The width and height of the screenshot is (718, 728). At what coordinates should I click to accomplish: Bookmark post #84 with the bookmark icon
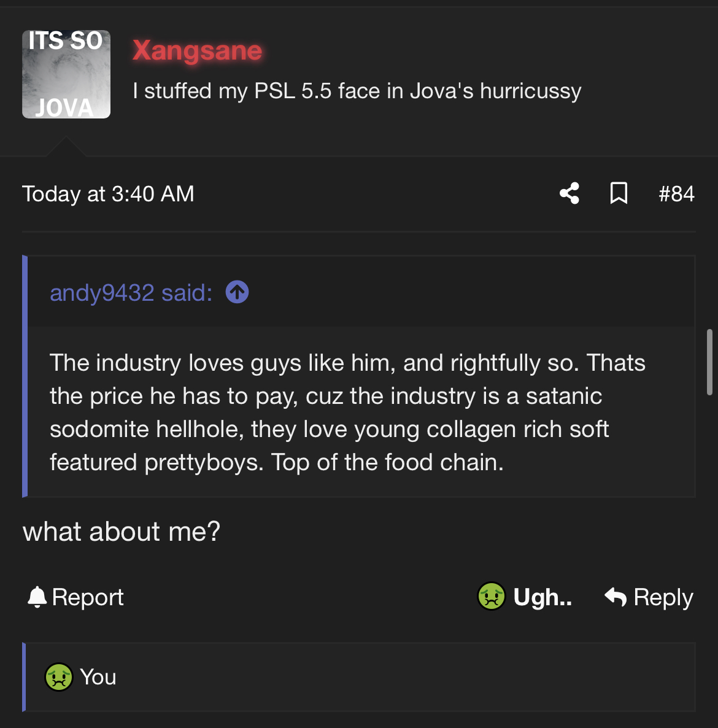click(x=619, y=193)
